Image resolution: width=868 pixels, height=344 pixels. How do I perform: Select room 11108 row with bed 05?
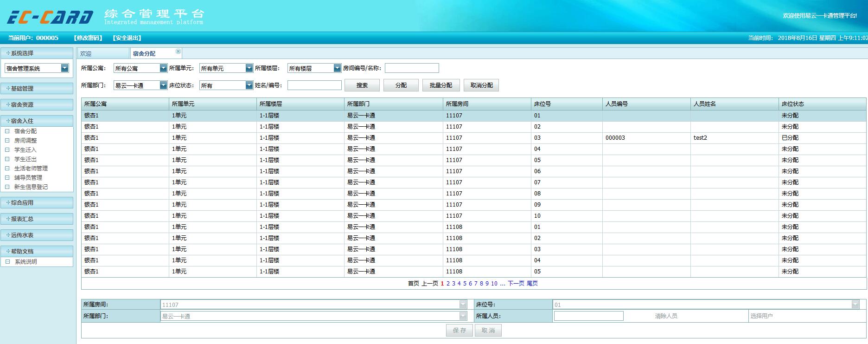point(473,272)
